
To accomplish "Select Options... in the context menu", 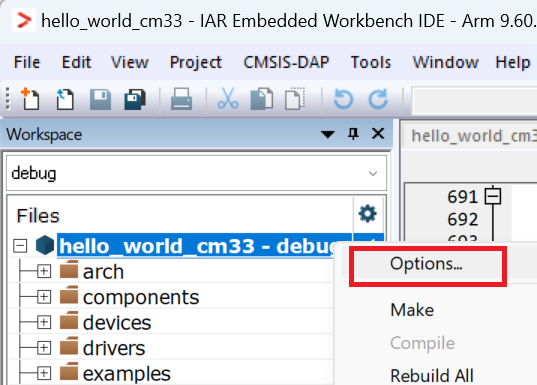I will 426,264.
